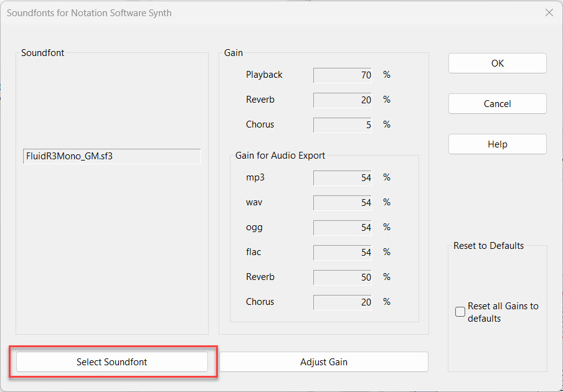Select the Playback gain value field
The image size is (563, 392).
click(342, 75)
